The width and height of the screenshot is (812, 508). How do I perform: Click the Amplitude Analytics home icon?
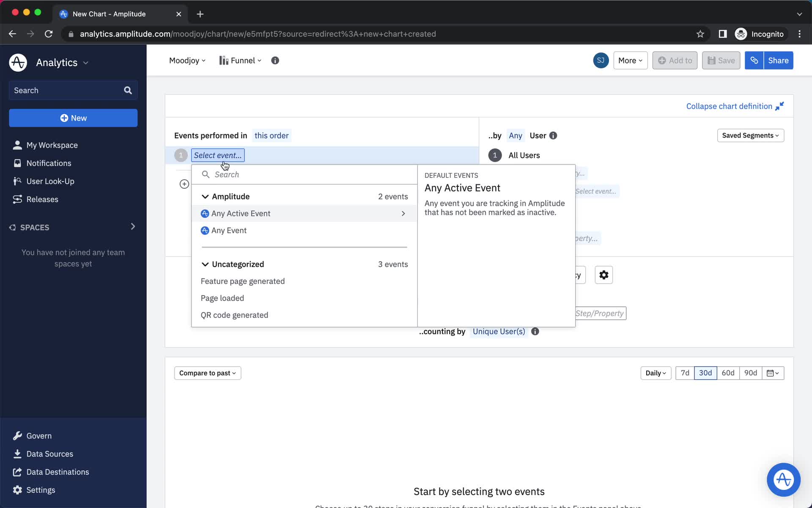pyautogui.click(x=17, y=62)
